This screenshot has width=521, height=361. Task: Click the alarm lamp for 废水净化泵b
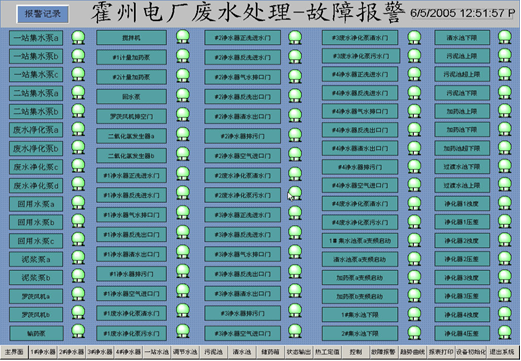point(78,147)
